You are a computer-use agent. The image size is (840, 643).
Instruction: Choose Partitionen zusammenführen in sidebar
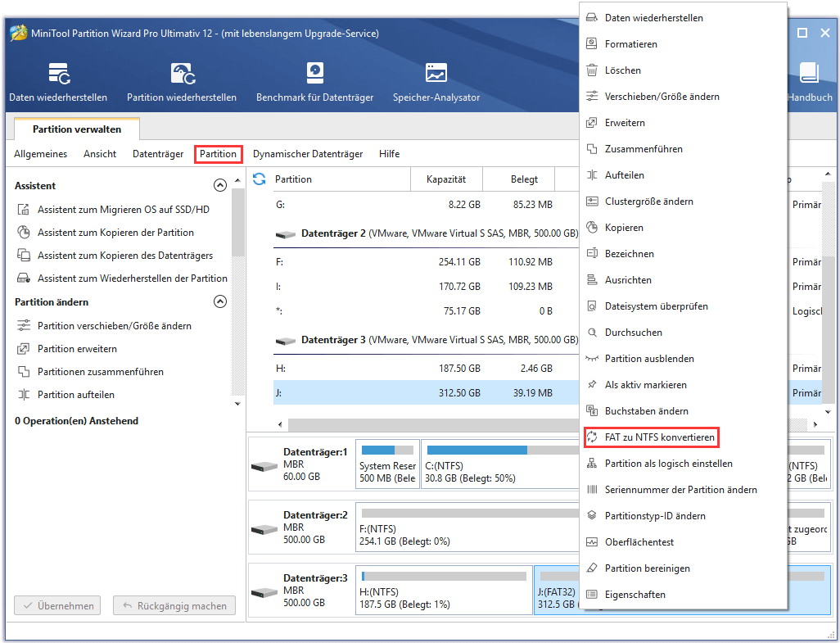pyautogui.click(x=100, y=372)
